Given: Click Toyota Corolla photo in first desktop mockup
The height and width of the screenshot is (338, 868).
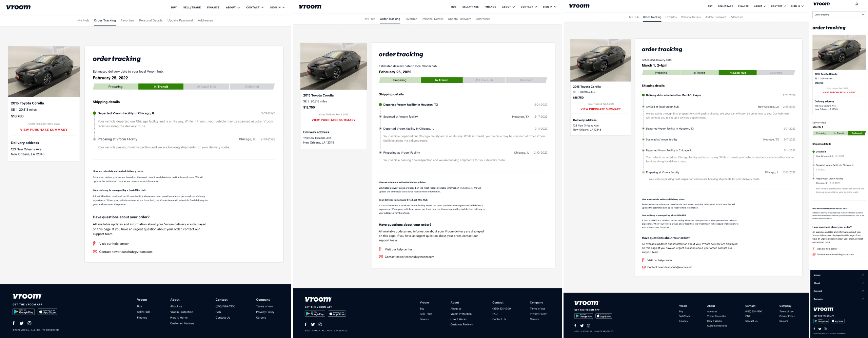Looking at the screenshot, I should pyautogui.click(x=44, y=72).
